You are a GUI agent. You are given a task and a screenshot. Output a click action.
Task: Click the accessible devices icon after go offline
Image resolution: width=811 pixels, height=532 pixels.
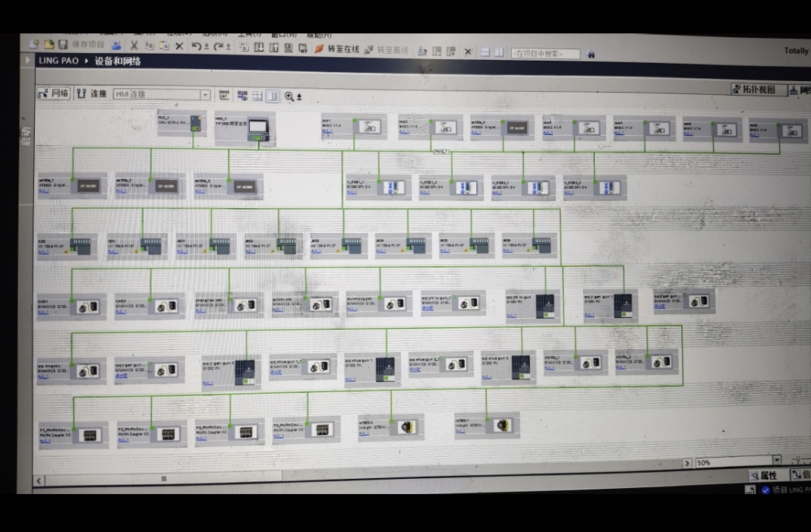(x=422, y=51)
